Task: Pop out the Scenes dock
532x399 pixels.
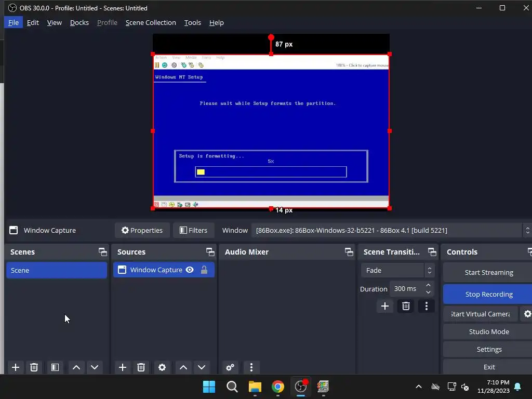Action: (102, 252)
